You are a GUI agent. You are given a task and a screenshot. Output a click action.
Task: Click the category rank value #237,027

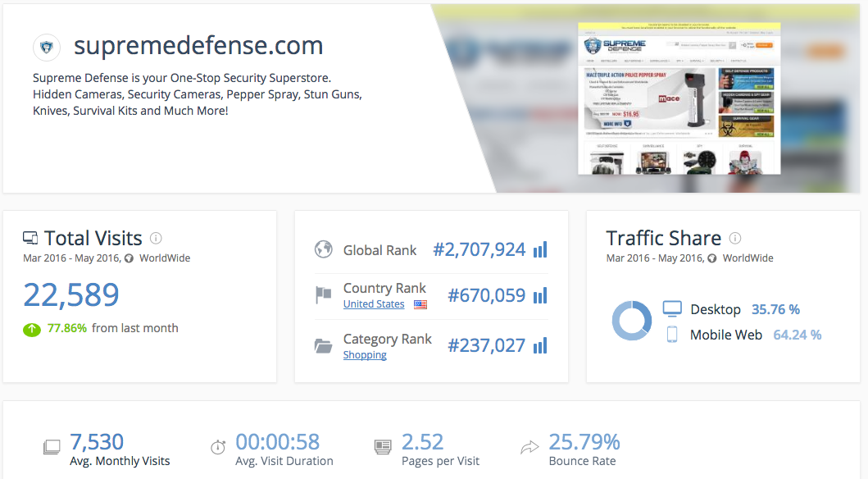pos(487,346)
